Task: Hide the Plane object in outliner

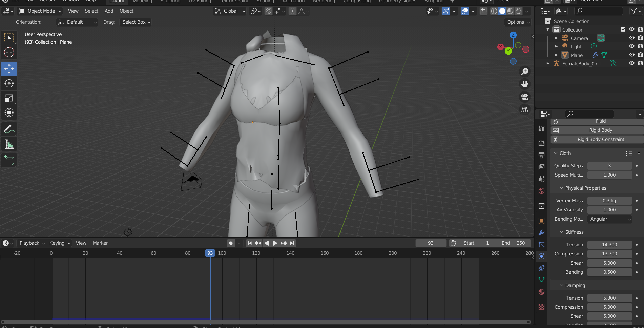Action: pos(631,55)
